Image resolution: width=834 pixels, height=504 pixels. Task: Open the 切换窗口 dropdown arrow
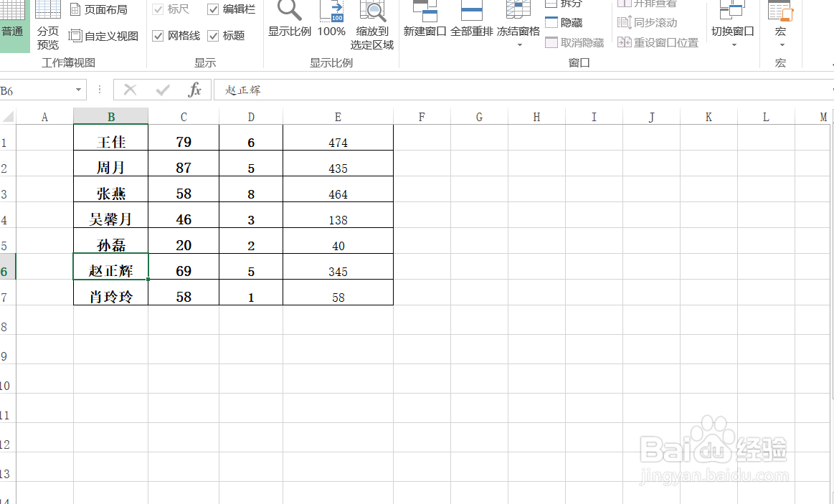[x=733, y=43]
